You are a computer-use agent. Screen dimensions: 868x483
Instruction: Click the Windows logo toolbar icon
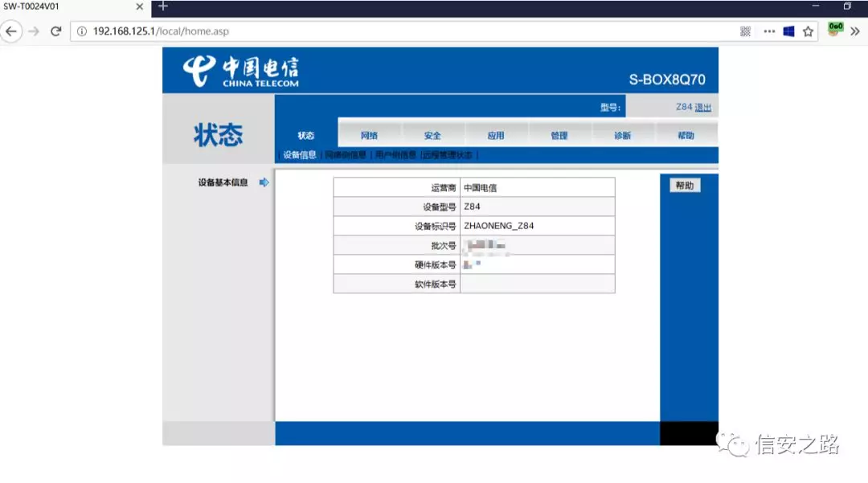pyautogui.click(x=789, y=31)
